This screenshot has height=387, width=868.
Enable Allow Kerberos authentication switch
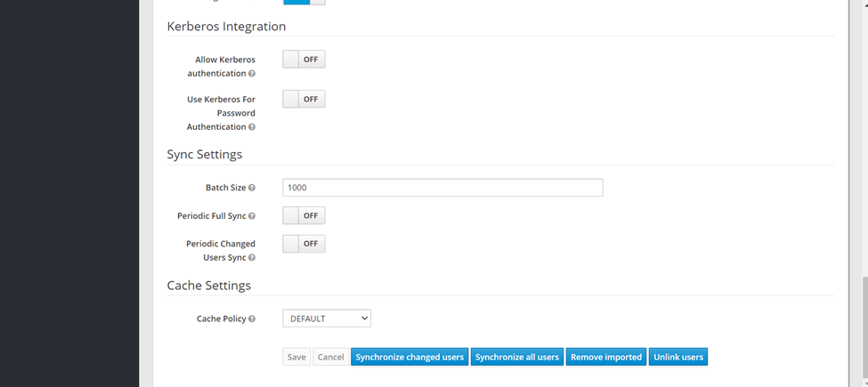coord(304,60)
